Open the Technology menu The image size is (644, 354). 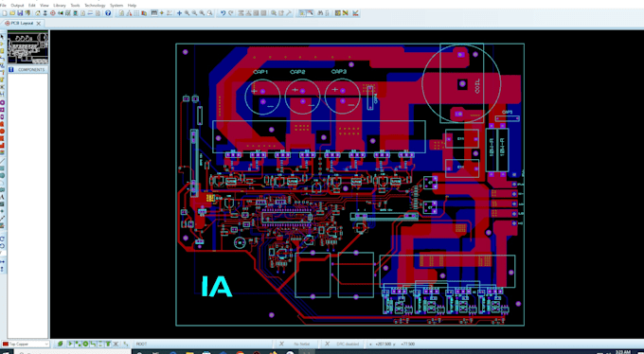[95, 6]
